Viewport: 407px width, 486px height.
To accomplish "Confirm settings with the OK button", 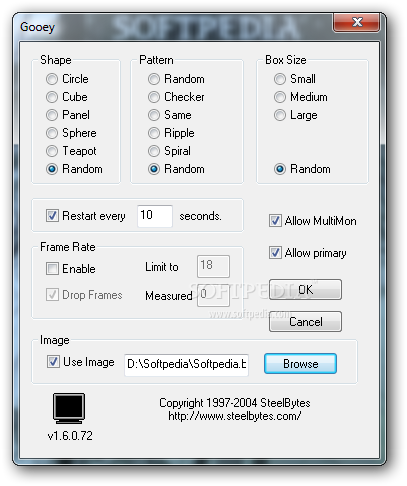I will point(305,289).
